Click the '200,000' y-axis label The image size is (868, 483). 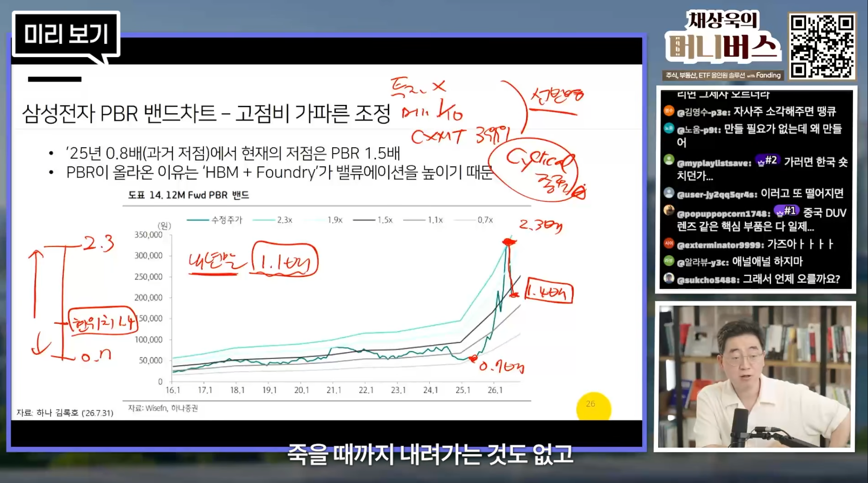(149, 298)
